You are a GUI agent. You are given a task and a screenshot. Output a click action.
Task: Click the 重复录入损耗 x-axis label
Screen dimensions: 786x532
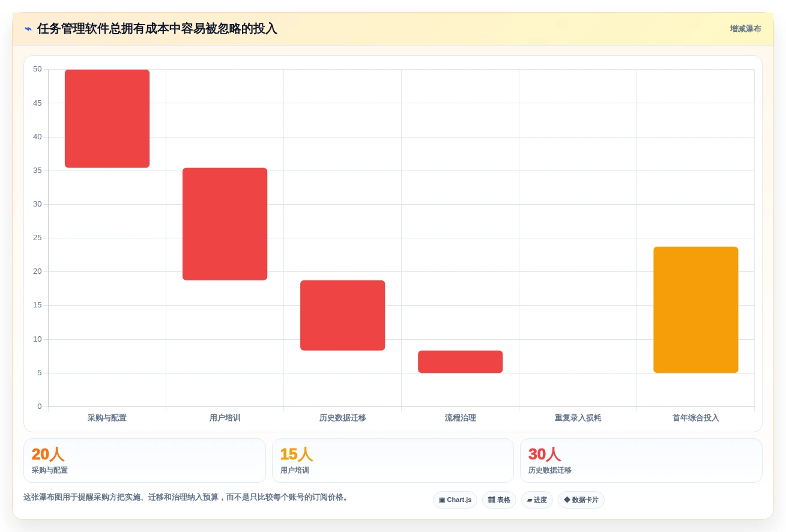point(578,418)
